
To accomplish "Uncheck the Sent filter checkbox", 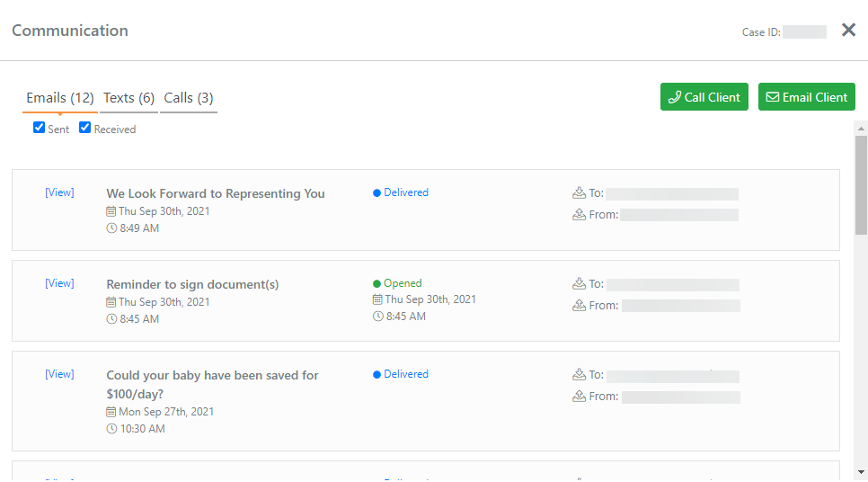I will (39, 128).
